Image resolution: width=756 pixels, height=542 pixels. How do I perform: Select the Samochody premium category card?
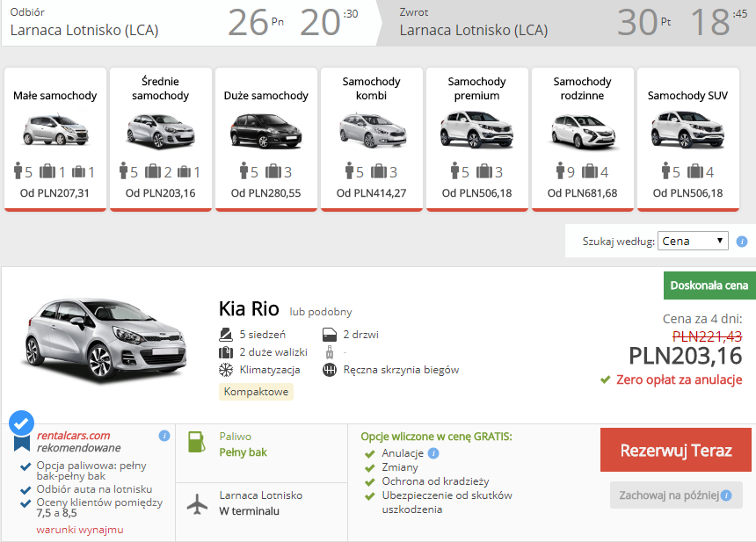point(477,140)
